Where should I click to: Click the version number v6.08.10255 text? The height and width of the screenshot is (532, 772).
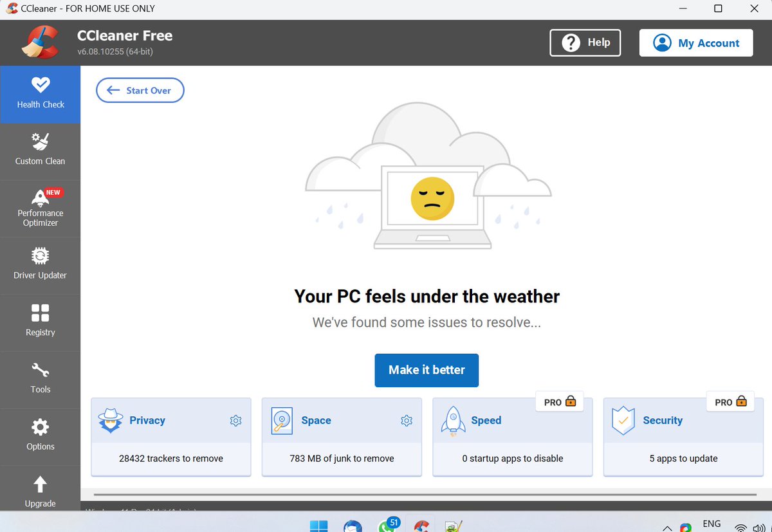coord(115,51)
